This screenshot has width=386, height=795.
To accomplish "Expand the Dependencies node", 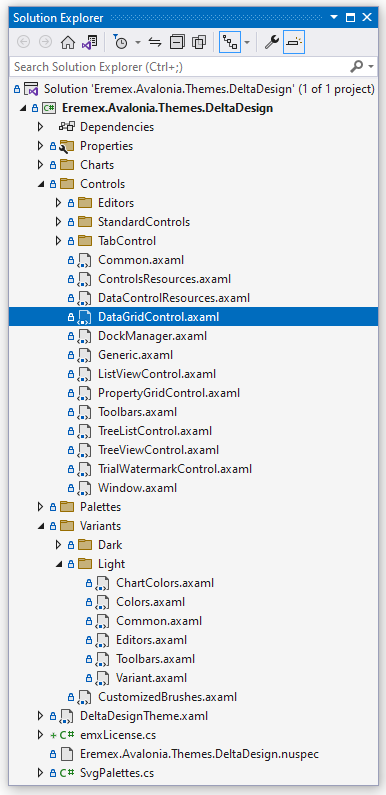I will [x=41, y=127].
